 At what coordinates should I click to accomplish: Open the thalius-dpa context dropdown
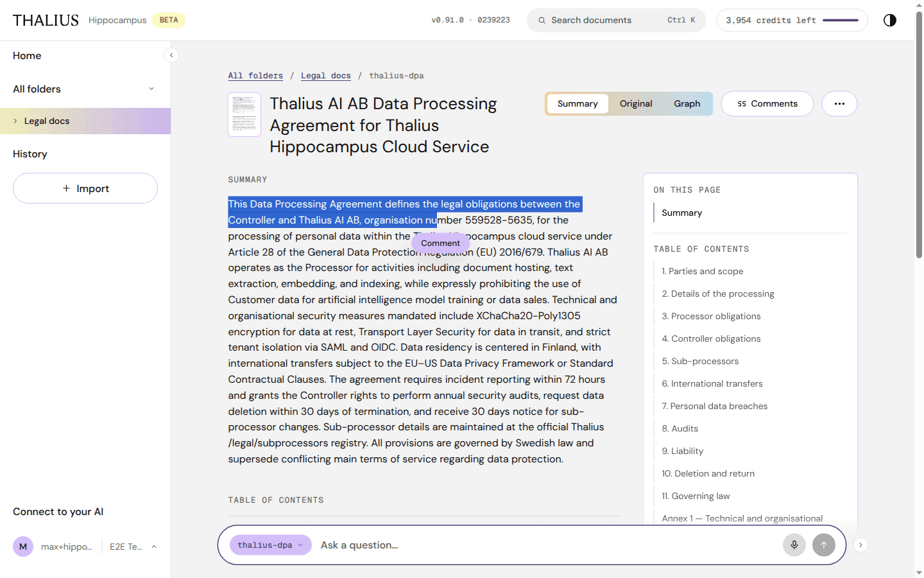(271, 545)
